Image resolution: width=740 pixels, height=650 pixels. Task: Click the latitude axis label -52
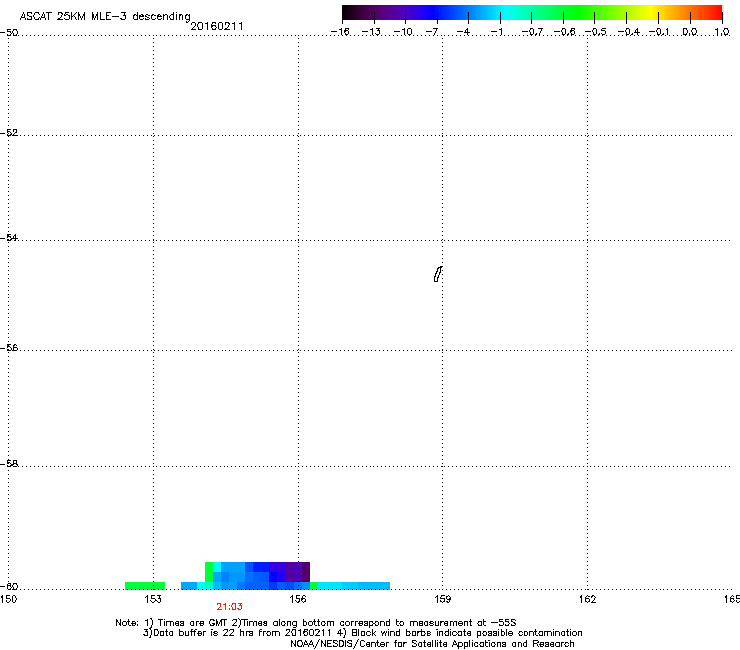point(9,133)
